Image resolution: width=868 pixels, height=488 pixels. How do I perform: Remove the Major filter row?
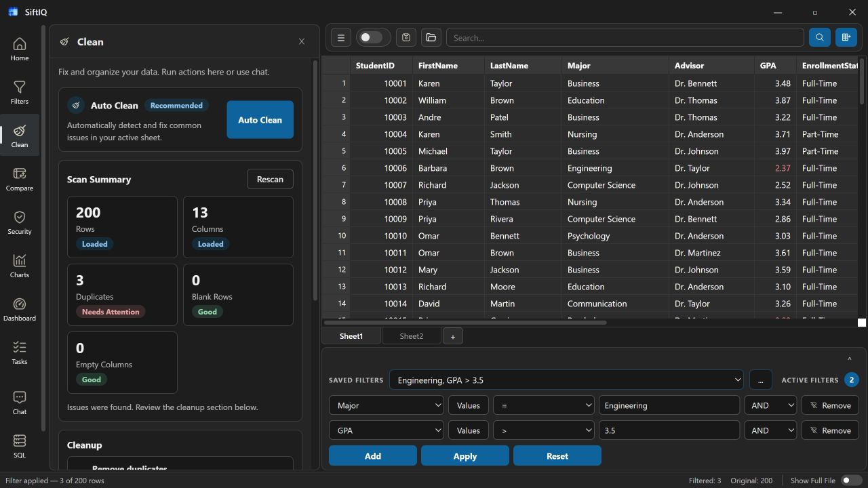tap(830, 405)
